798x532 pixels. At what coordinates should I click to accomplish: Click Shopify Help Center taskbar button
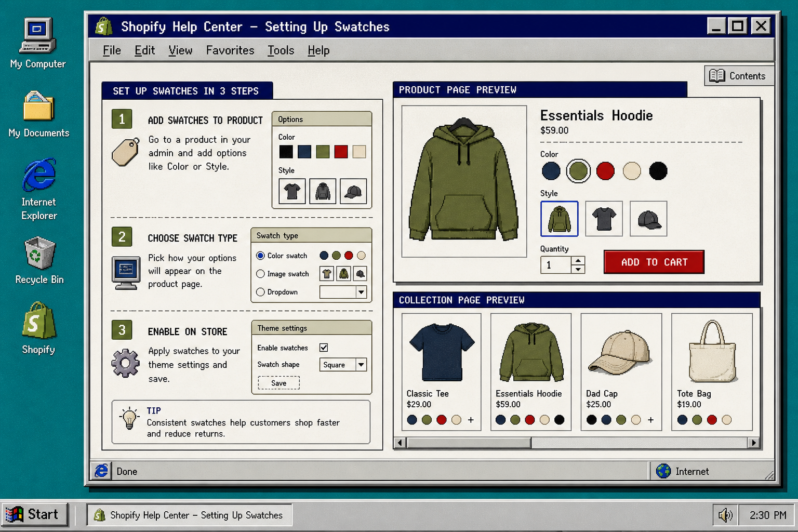[189, 515]
